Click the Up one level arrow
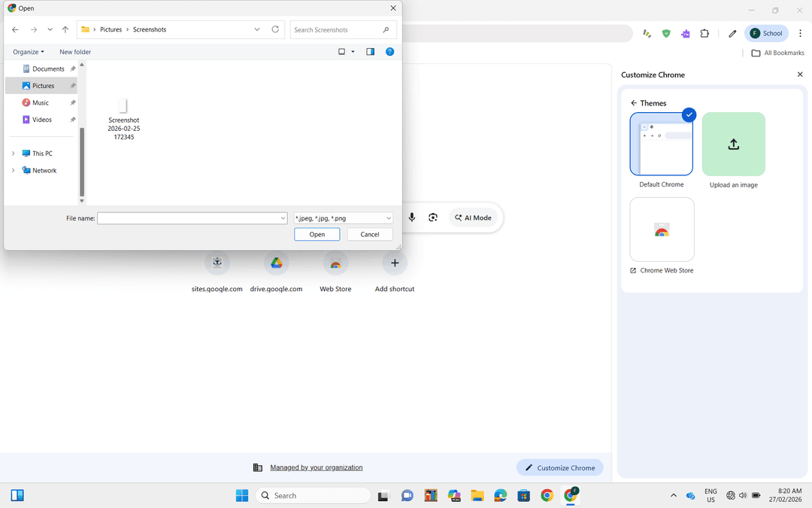This screenshot has height=508, width=812. pos(65,29)
